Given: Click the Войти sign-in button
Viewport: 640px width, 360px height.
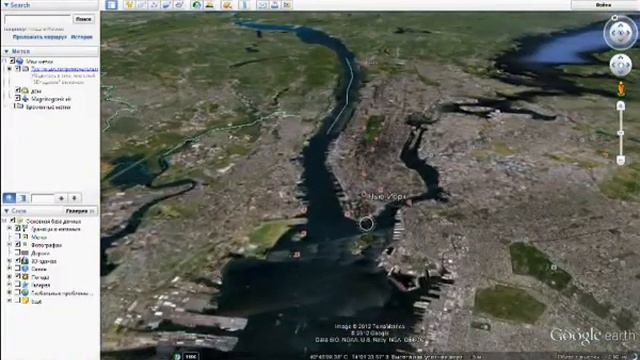Looking at the screenshot, I should [603, 5].
